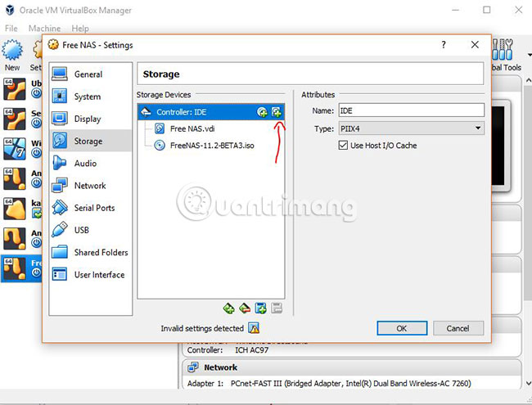Click the hard disk icon beside Free NAS.vdi
The image size is (532, 405).
tap(160, 128)
